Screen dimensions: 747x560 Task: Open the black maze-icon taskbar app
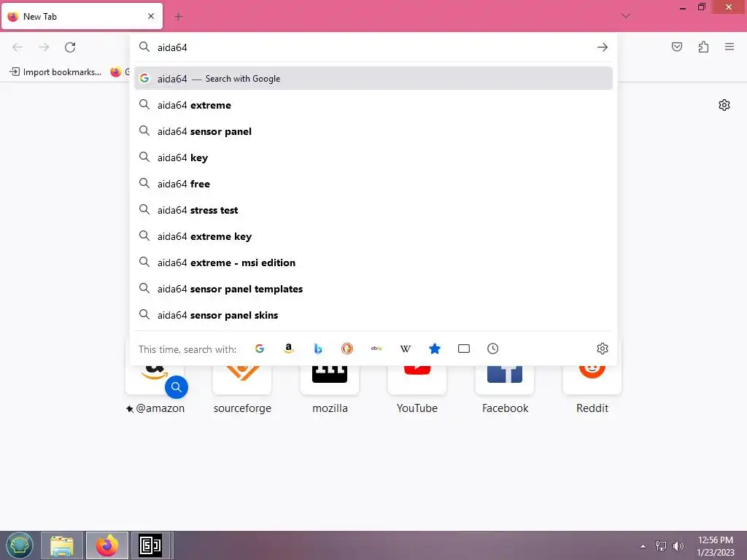(x=150, y=545)
